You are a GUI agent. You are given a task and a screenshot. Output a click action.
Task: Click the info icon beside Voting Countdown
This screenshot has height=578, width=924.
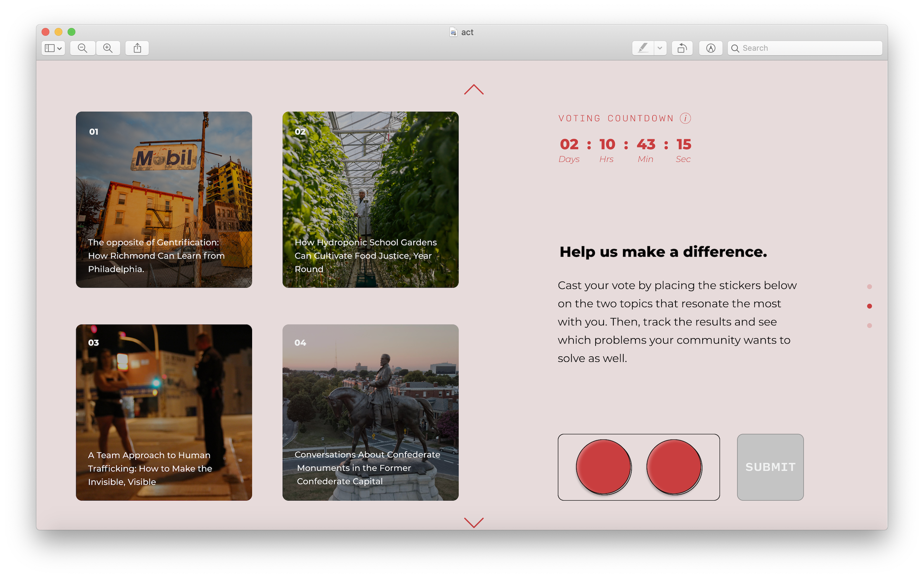[685, 118]
